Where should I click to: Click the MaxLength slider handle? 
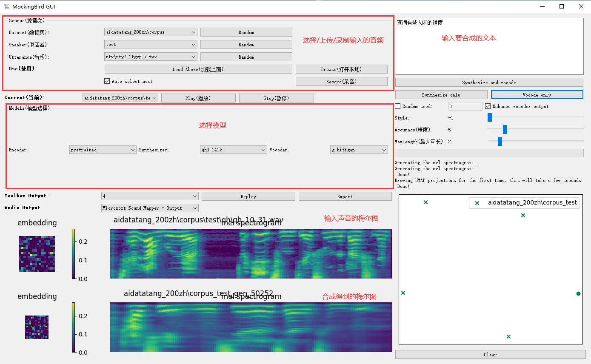(x=500, y=141)
